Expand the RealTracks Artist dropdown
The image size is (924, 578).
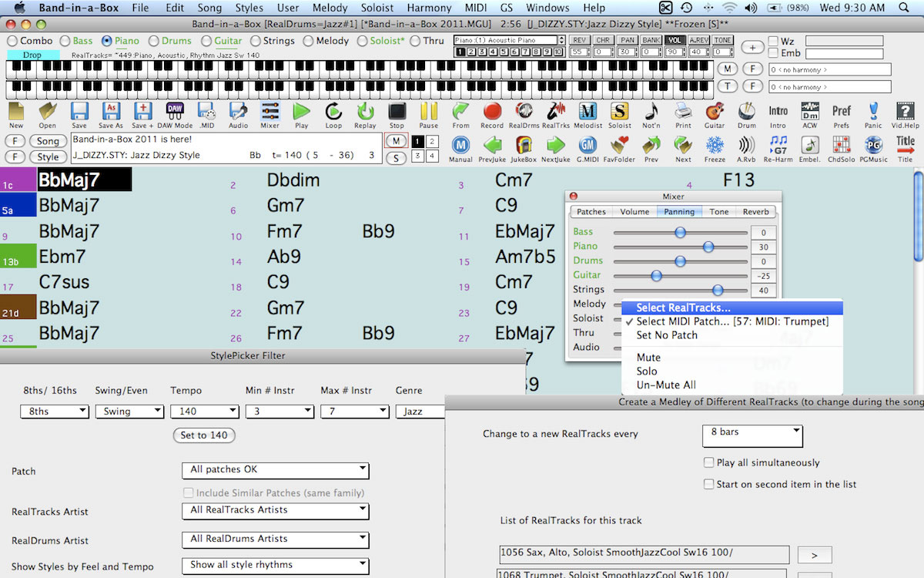tap(276, 510)
